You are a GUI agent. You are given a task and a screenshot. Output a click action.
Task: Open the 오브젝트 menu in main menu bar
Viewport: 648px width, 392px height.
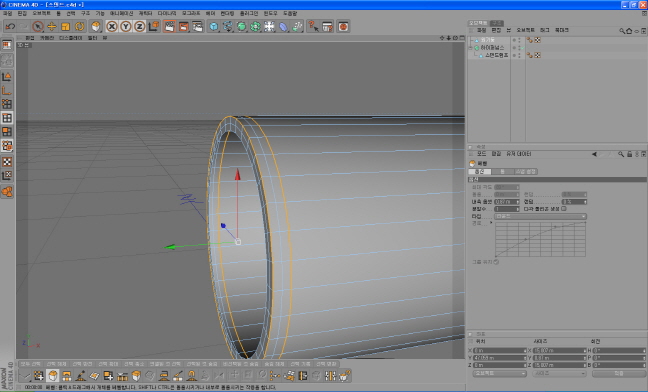pos(41,14)
